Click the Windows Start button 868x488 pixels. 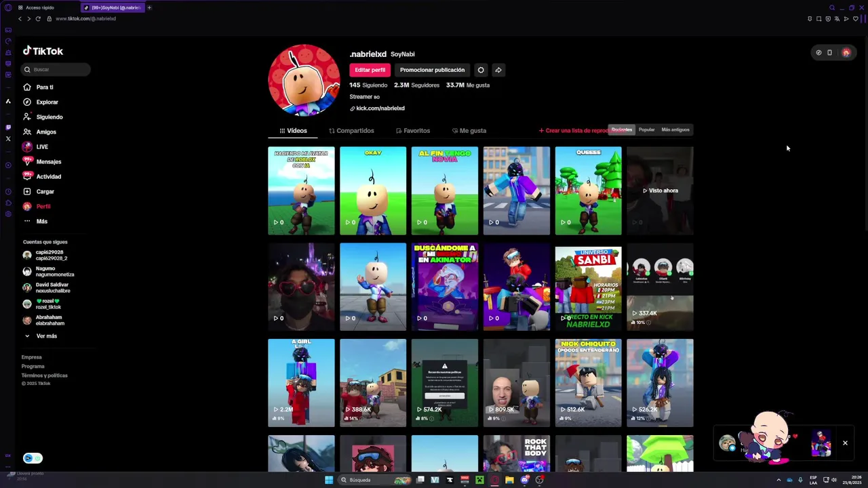329,480
